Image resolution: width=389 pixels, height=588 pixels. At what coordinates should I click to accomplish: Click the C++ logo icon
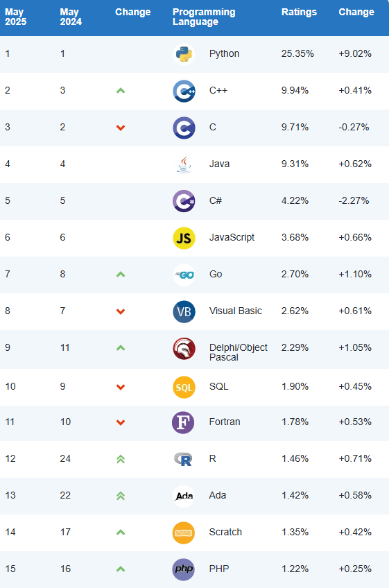(184, 91)
